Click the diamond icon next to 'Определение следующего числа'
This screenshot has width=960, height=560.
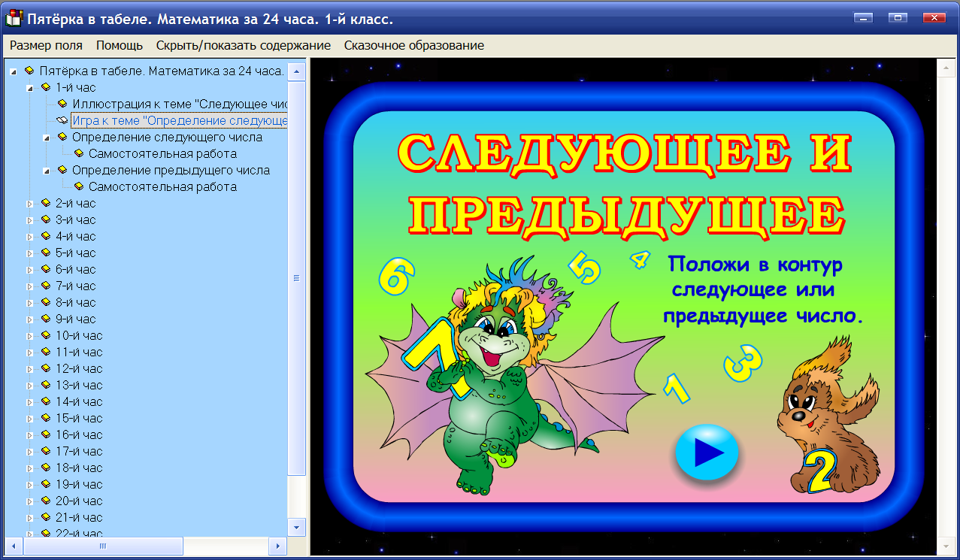[61, 136]
